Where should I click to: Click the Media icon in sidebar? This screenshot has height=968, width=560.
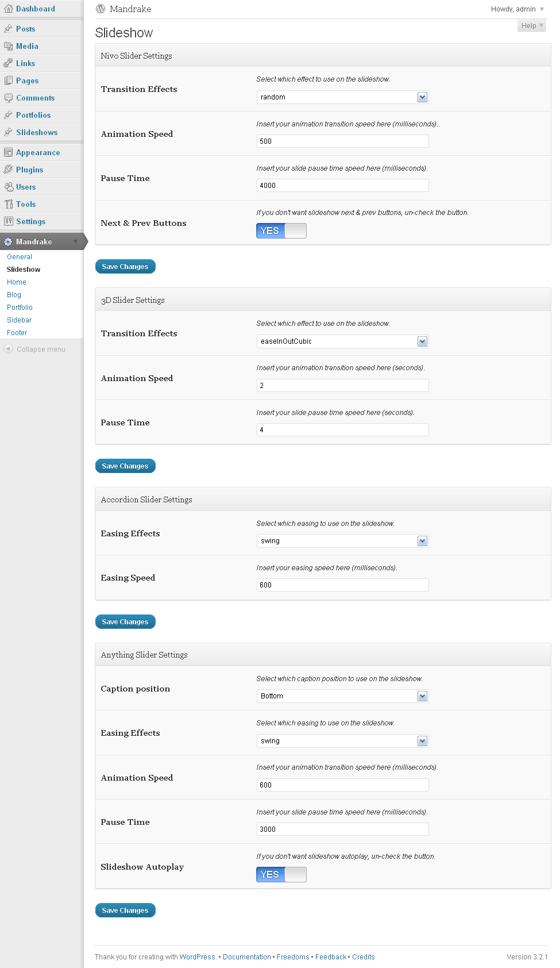coord(8,46)
